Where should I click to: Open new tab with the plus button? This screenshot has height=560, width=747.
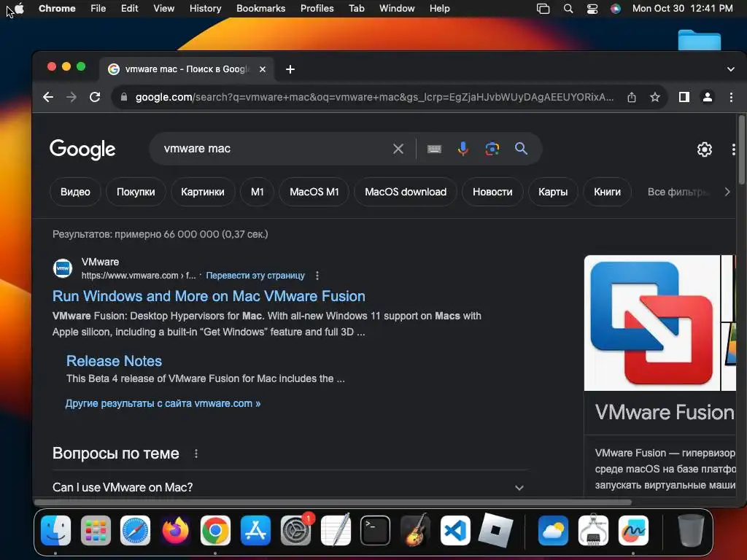pos(290,69)
